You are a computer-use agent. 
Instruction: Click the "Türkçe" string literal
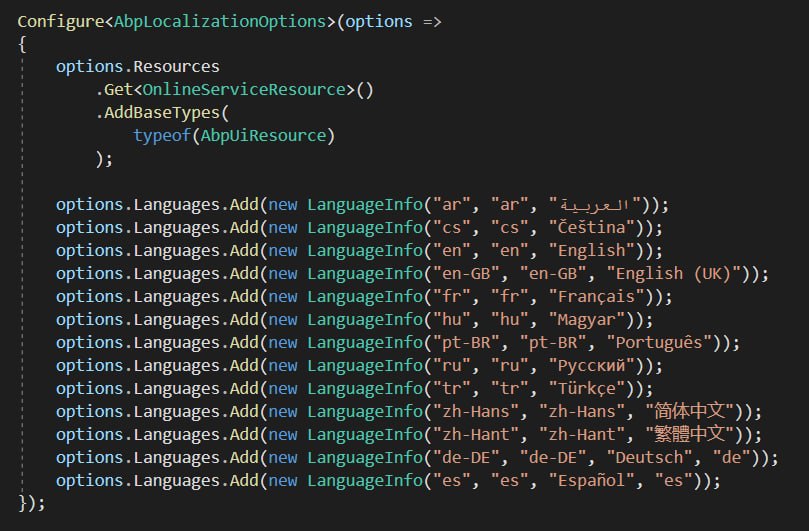pyautogui.click(x=587, y=389)
